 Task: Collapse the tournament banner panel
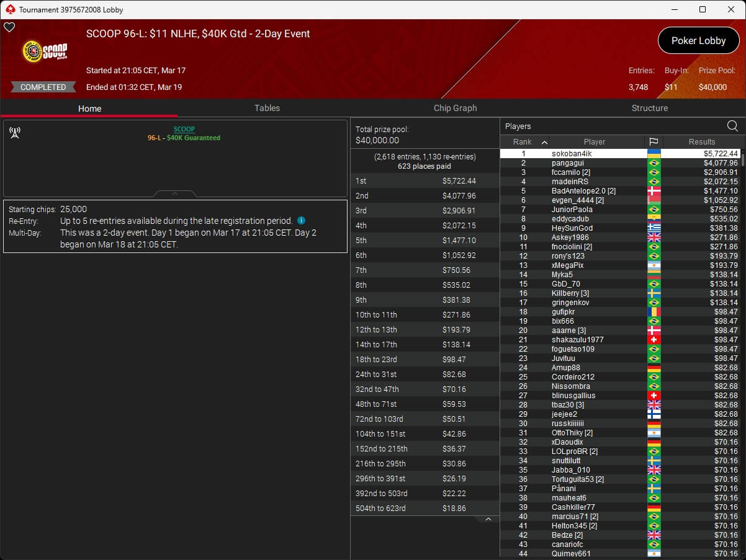(x=175, y=193)
